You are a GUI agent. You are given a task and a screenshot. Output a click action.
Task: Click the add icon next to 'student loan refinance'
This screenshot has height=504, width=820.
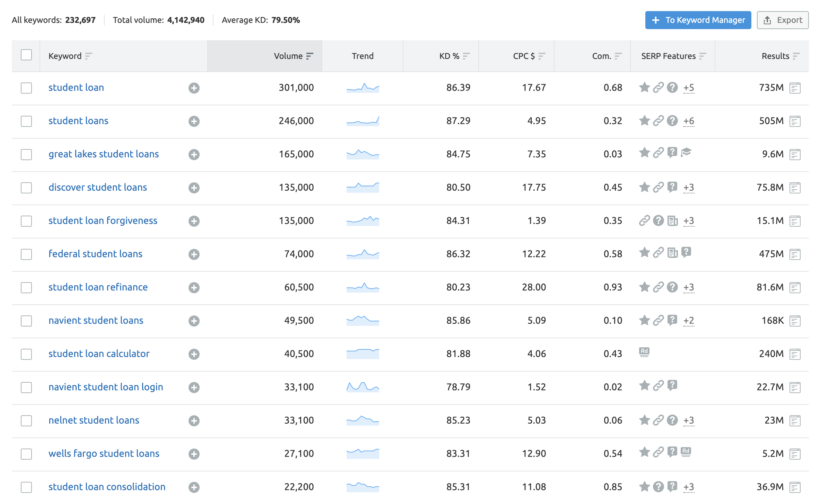click(x=193, y=287)
